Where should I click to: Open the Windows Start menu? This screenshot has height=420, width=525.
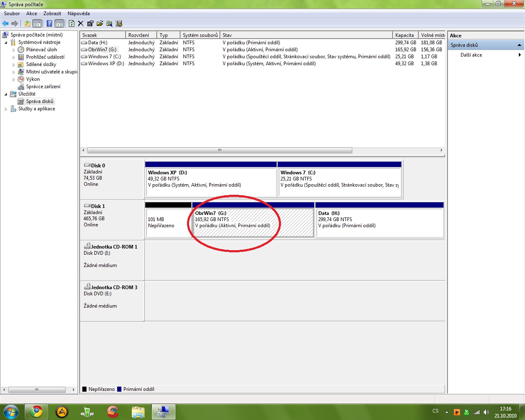tap(11, 411)
